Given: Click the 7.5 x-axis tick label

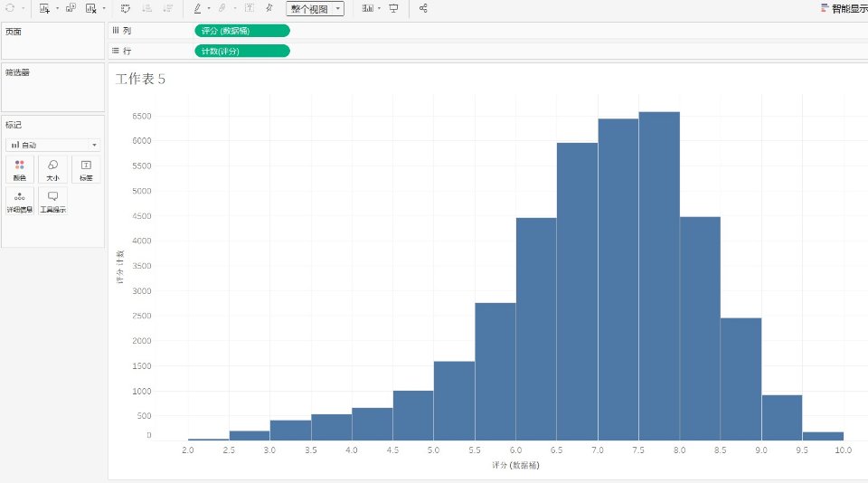Looking at the screenshot, I should 638,450.
